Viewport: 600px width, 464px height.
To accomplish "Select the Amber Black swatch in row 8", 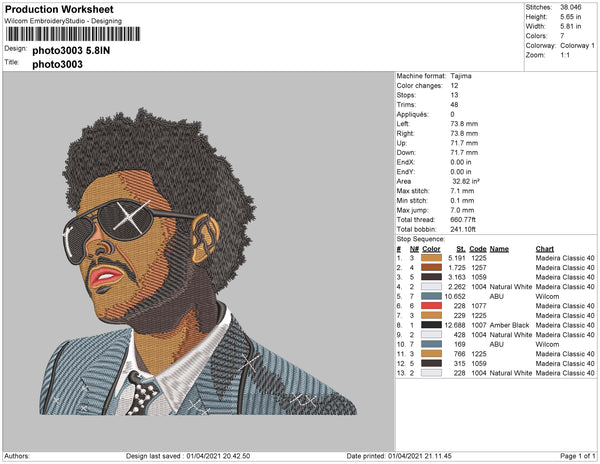I will [x=431, y=325].
